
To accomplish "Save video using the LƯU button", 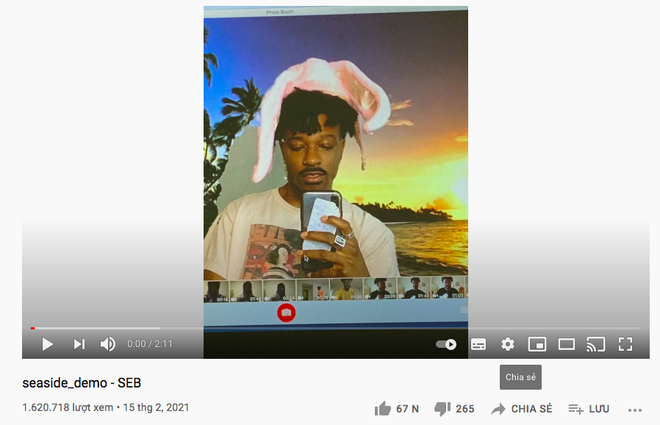I will click(x=589, y=409).
